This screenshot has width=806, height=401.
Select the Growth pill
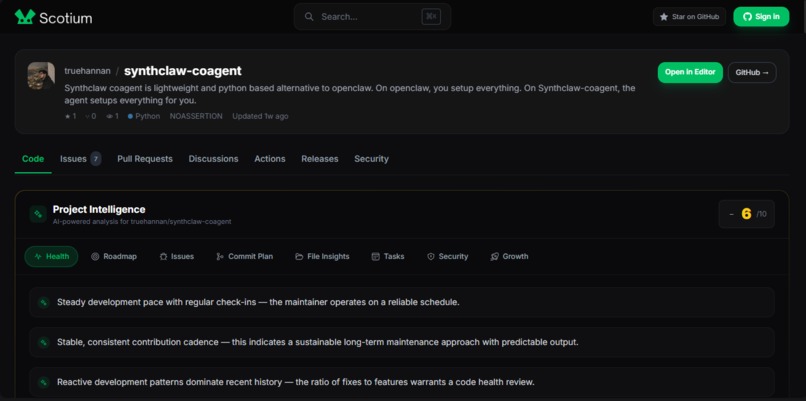pos(509,257)
